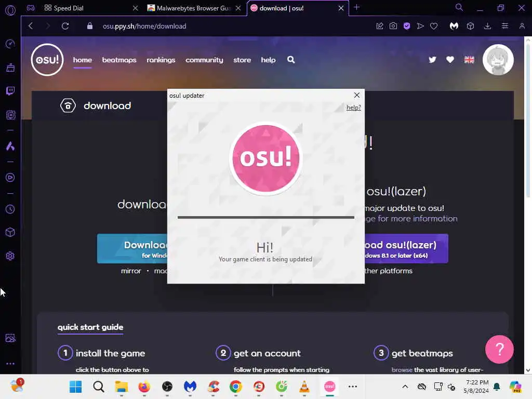Click the osu! logo on website header
Screen dimensions: 532x399
click(x=47, y=60)
